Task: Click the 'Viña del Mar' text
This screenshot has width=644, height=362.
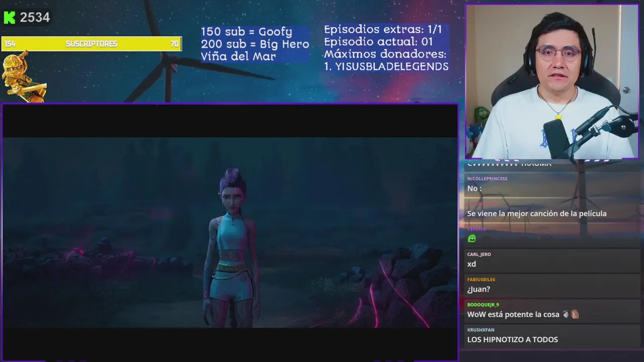Action: [238, 56]
